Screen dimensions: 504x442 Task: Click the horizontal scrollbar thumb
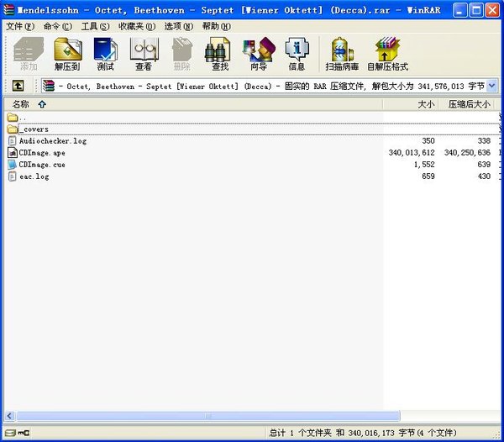(208, 416)
